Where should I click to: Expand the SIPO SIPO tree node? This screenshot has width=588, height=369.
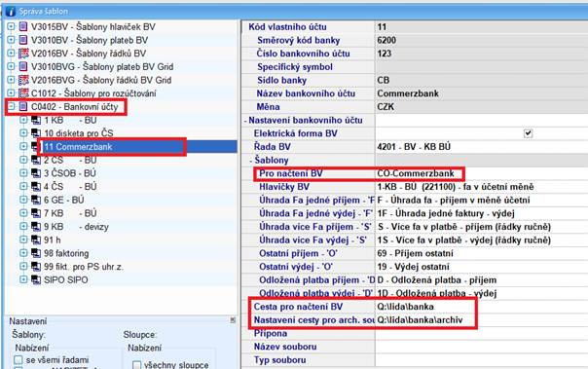[23, 279]
